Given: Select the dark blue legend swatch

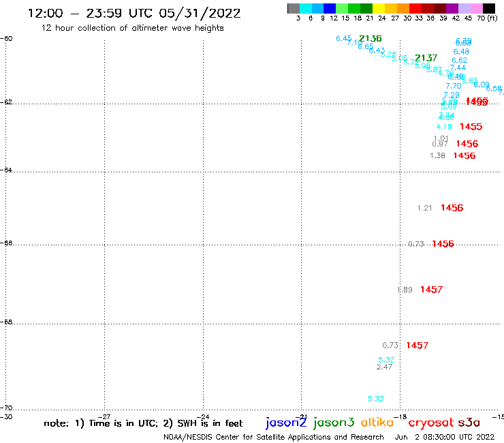Looking at the screenshot, I should click(330, 8).
